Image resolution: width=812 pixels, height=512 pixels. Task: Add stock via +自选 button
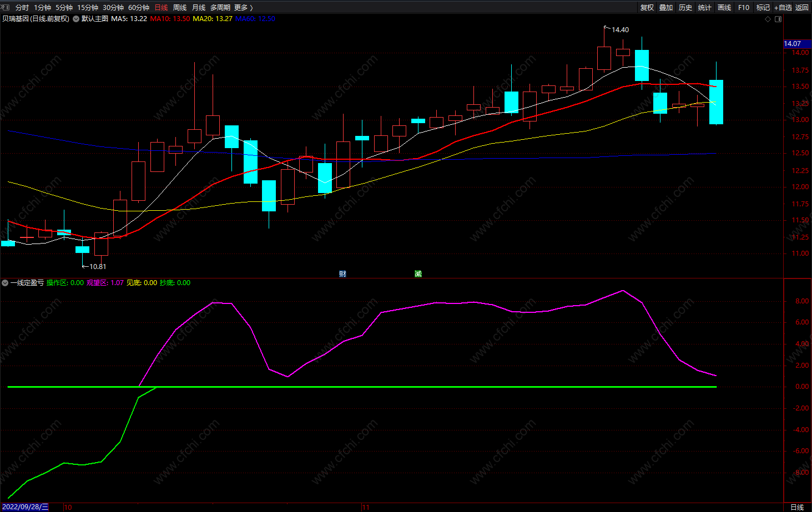pos(783,8)
